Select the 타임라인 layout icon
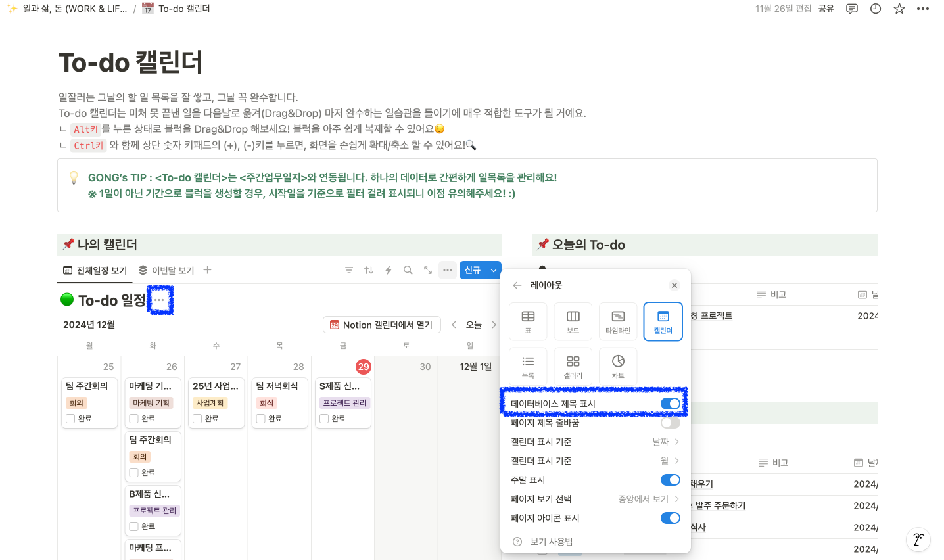The width and height of the screenshot is (944, 560). click(617, 321)
